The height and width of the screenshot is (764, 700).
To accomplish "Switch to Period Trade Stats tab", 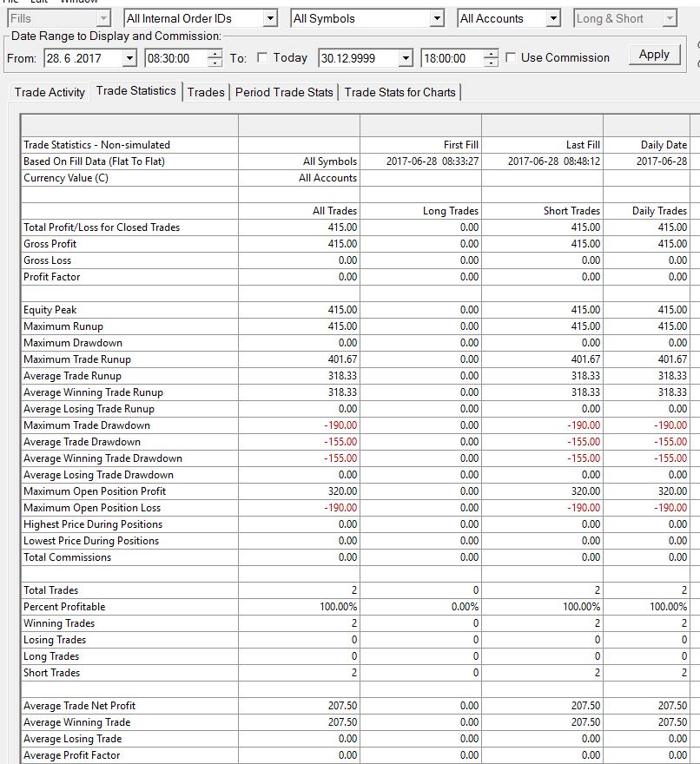I will 284,92.
